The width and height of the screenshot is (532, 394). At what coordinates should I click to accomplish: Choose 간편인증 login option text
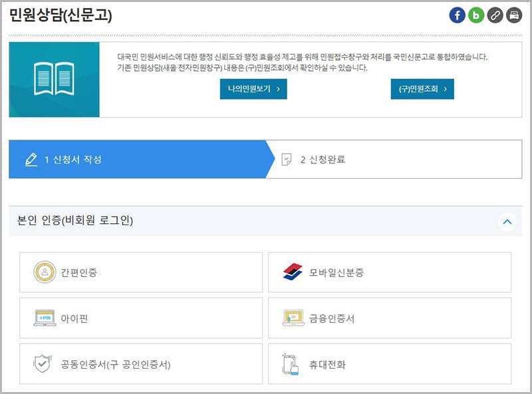78,272
